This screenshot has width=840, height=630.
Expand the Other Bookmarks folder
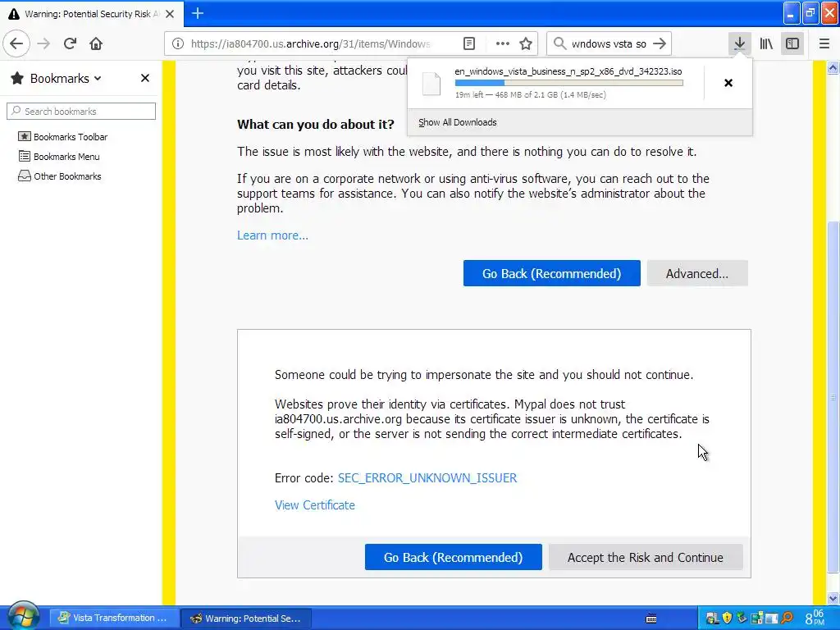pyautogui.click(x=59, y=176)
